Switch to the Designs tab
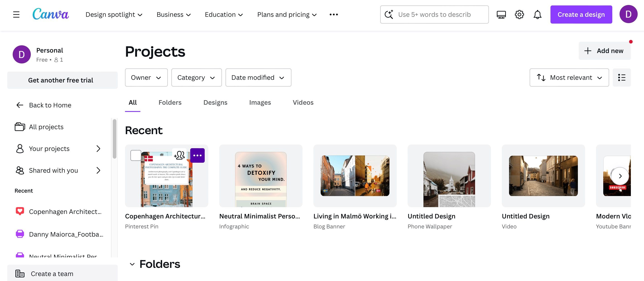This screenshot has height=281, width=644. (x=215, y=102)
